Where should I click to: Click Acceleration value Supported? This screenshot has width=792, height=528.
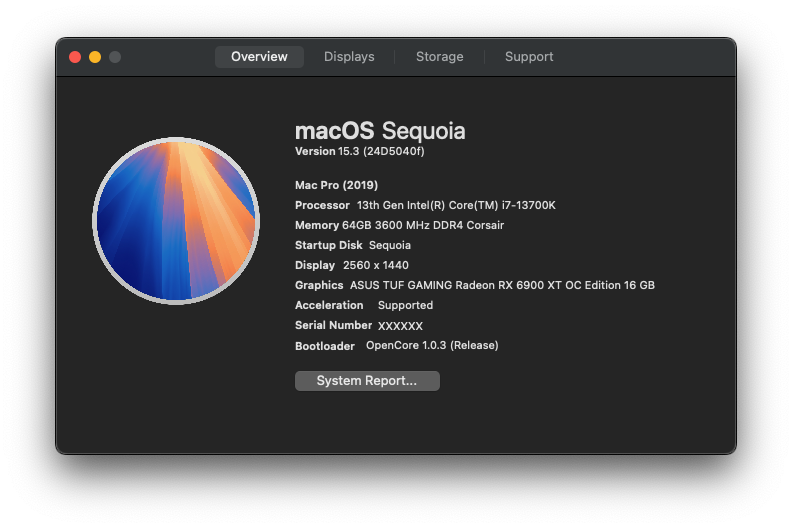pos(406,305)
